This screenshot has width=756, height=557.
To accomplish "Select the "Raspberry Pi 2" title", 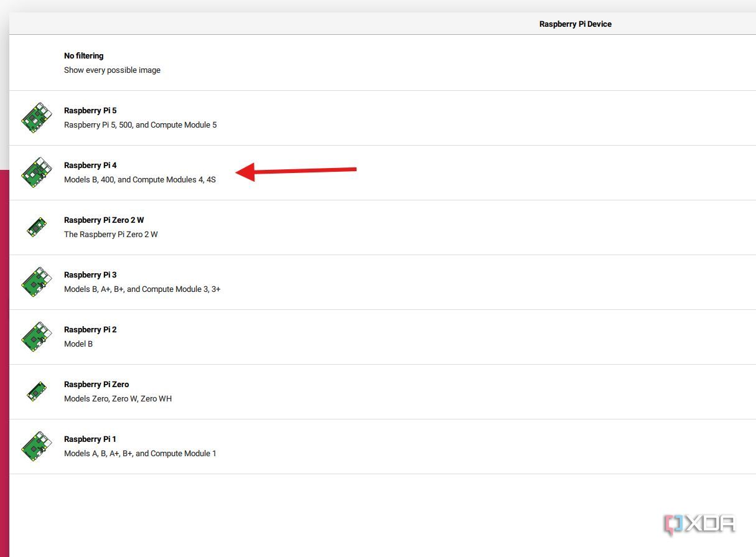I will [x=90, y=330].
